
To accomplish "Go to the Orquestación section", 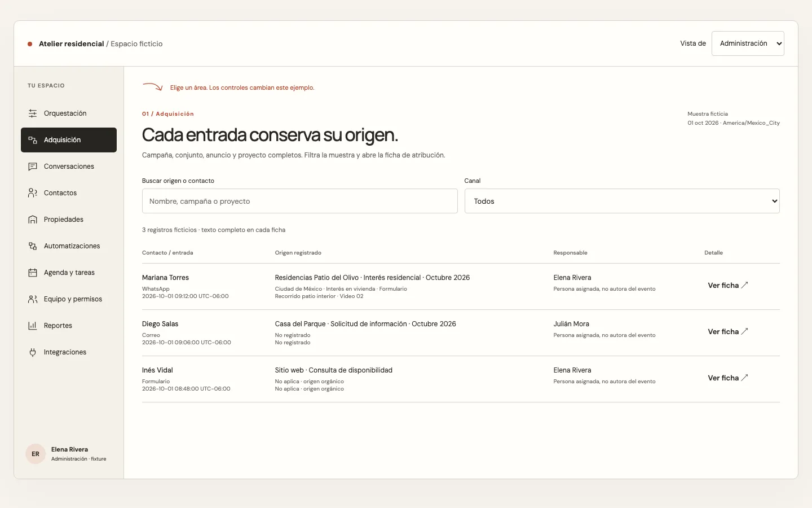I will tap(69, 113).
